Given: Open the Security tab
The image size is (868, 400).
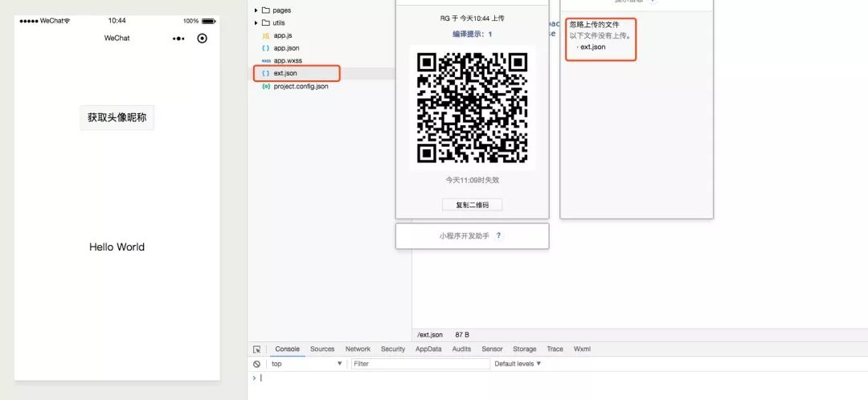Looking at the screenshot, I should [393, 349].
